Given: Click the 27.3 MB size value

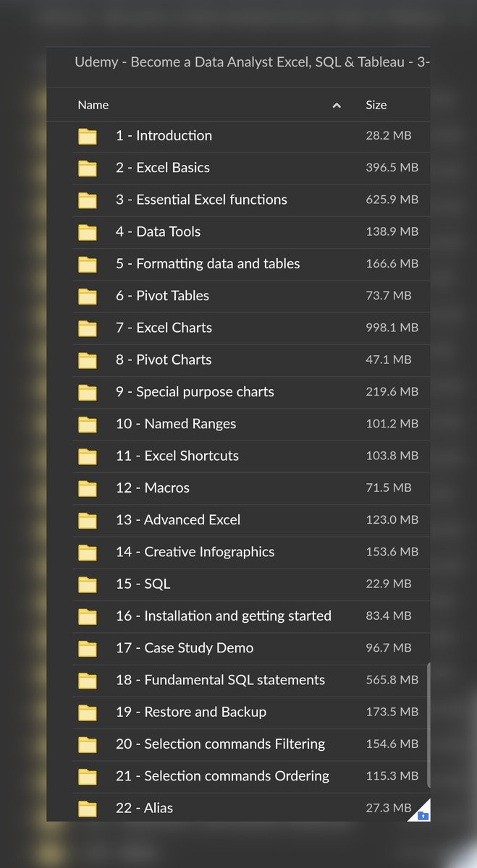Looking at the screenshot, I should click(x=389, y=808).
